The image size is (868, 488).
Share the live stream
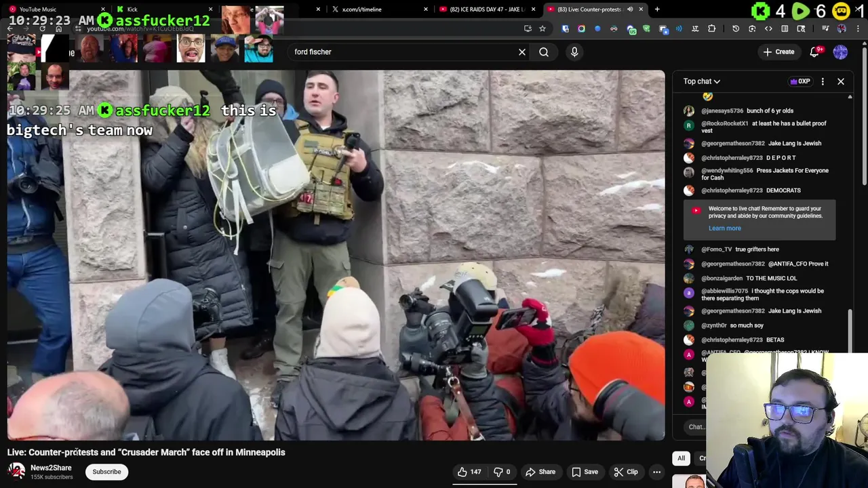coord(540,472)
